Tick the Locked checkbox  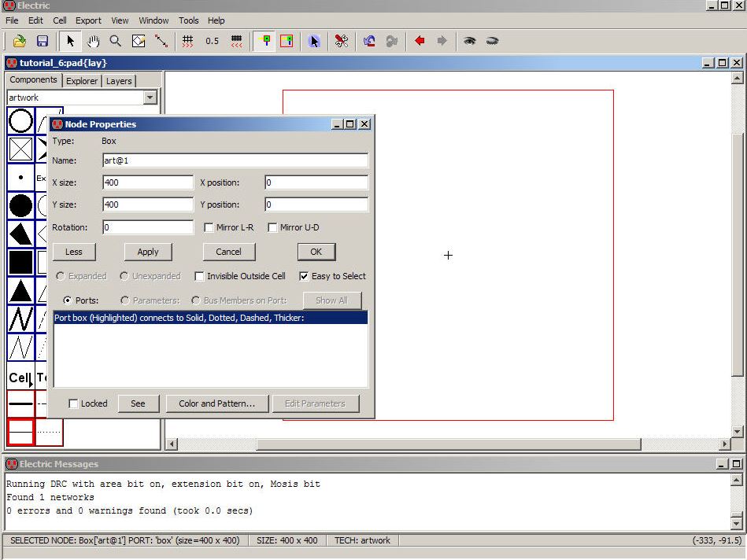[74, 404]
